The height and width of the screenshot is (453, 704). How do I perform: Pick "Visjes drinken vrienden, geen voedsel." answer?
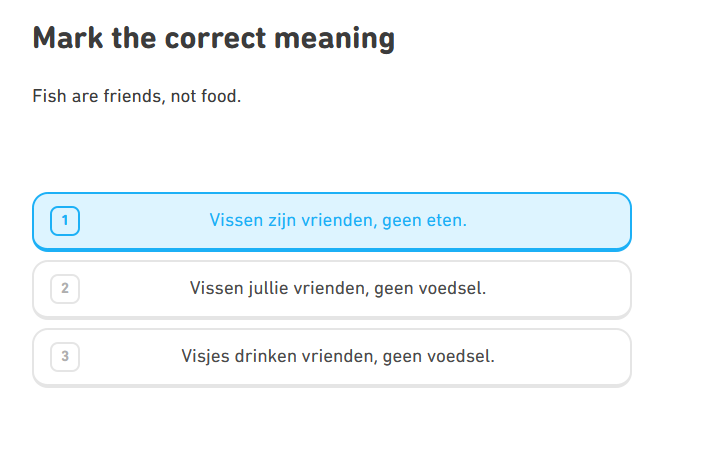[337, 356]
